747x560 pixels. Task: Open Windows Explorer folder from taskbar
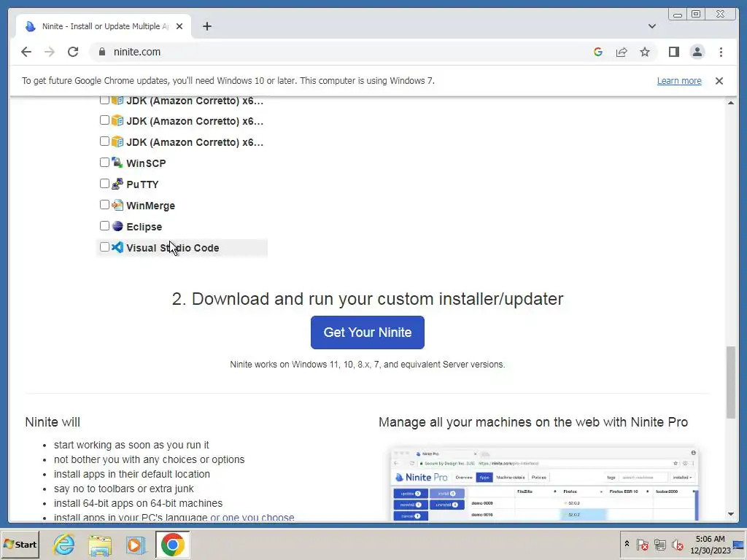[x=100, y=545]
